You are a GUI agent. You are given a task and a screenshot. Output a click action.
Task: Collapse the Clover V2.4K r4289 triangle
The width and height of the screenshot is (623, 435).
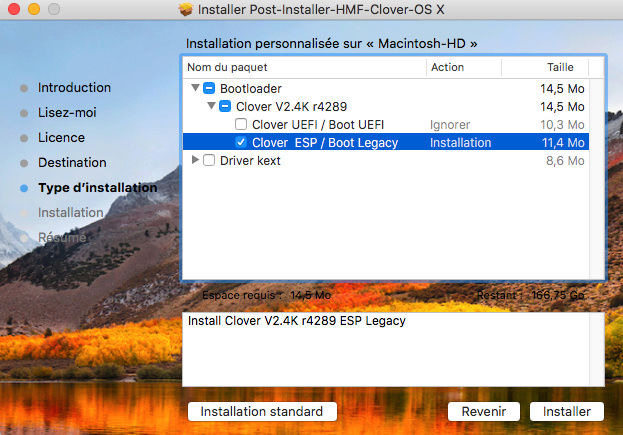point(211,106)
